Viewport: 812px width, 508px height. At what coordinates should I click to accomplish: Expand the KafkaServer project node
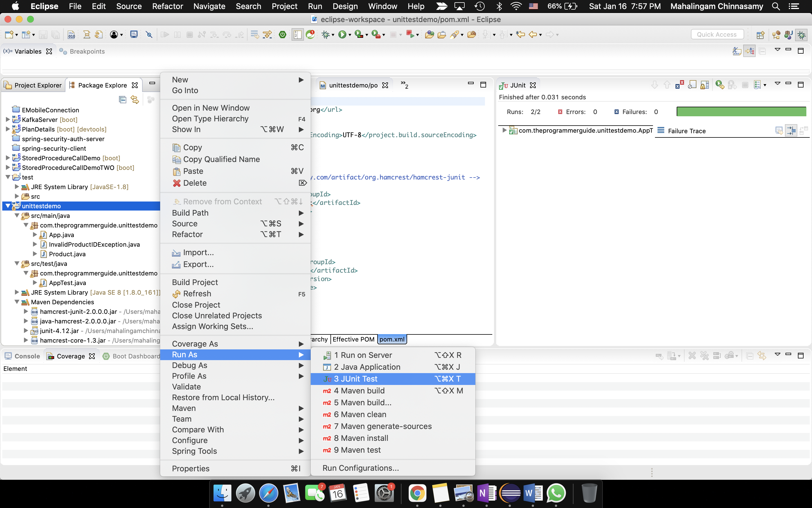(x=8, y=119)
